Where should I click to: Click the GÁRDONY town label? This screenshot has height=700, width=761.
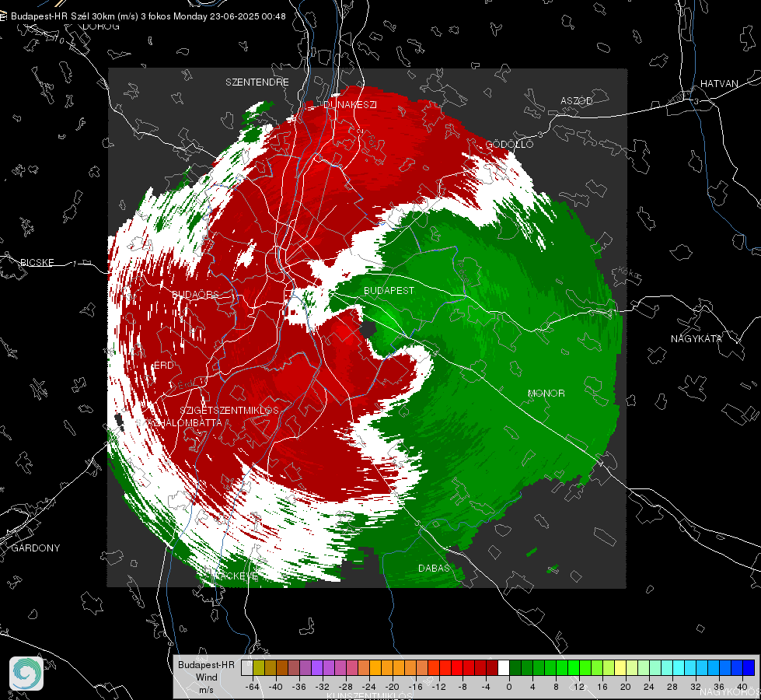pos(36,548)
